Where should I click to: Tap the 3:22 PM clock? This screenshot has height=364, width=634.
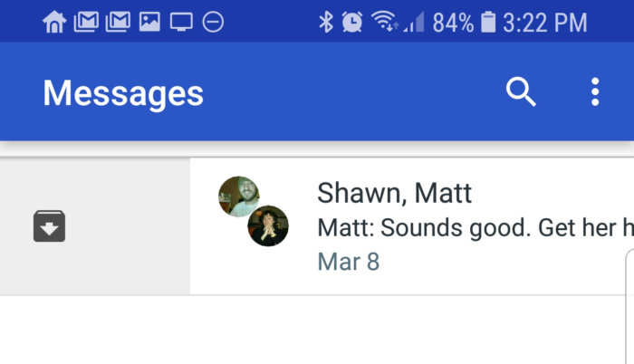click(x=545, y=22)
